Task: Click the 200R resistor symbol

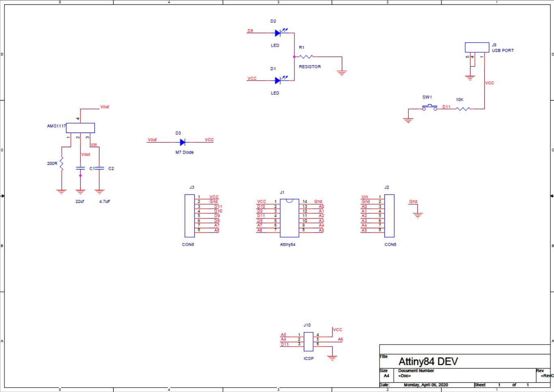Action: pos(62,164)
